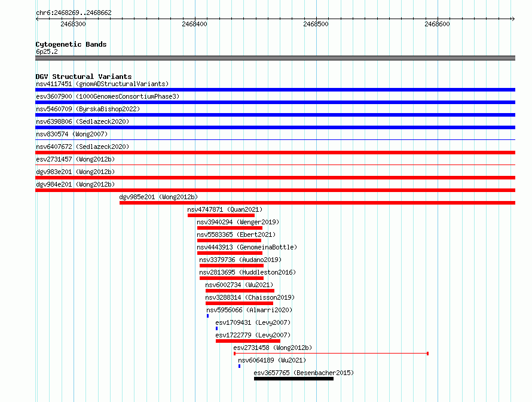Click the DGV Structural Variants track title
The image size is (532, 402).
click(84, 77)
